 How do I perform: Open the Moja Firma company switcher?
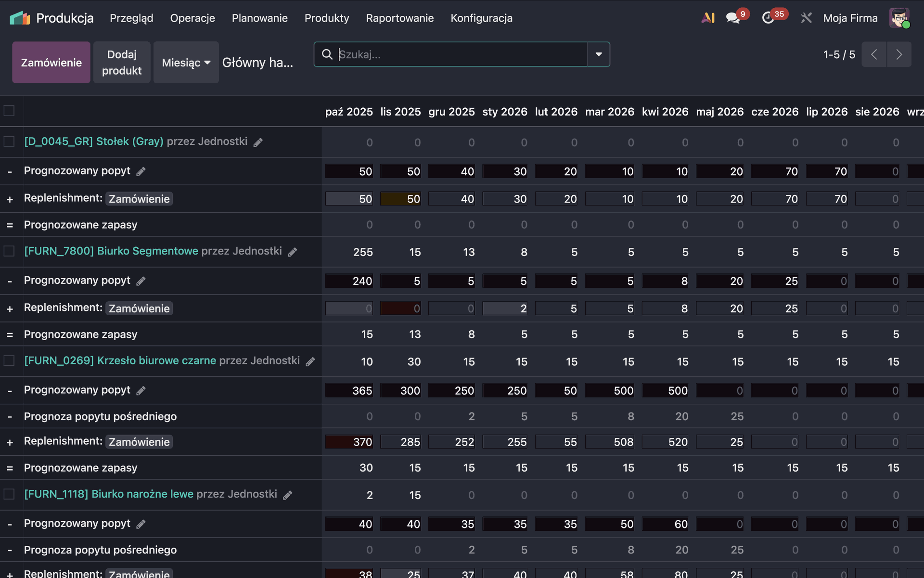click(x=850, y=18)
